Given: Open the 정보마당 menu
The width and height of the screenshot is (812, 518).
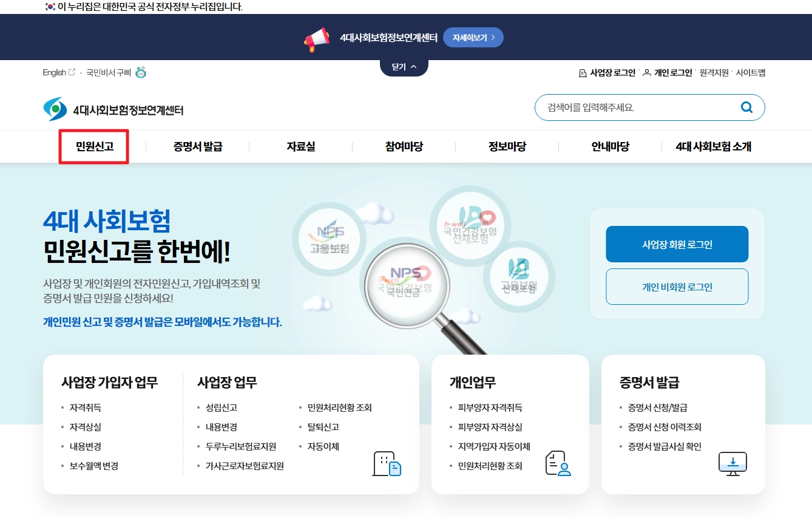Looking at the screenshot, I should pos(507,146).
